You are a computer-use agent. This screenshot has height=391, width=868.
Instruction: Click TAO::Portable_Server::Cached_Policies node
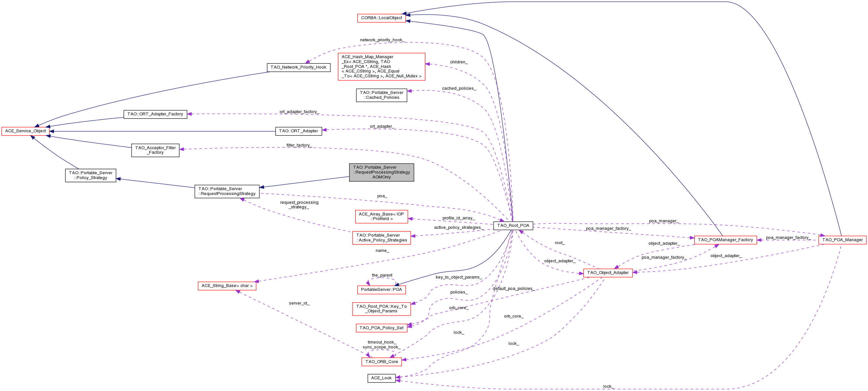point(381,95)
